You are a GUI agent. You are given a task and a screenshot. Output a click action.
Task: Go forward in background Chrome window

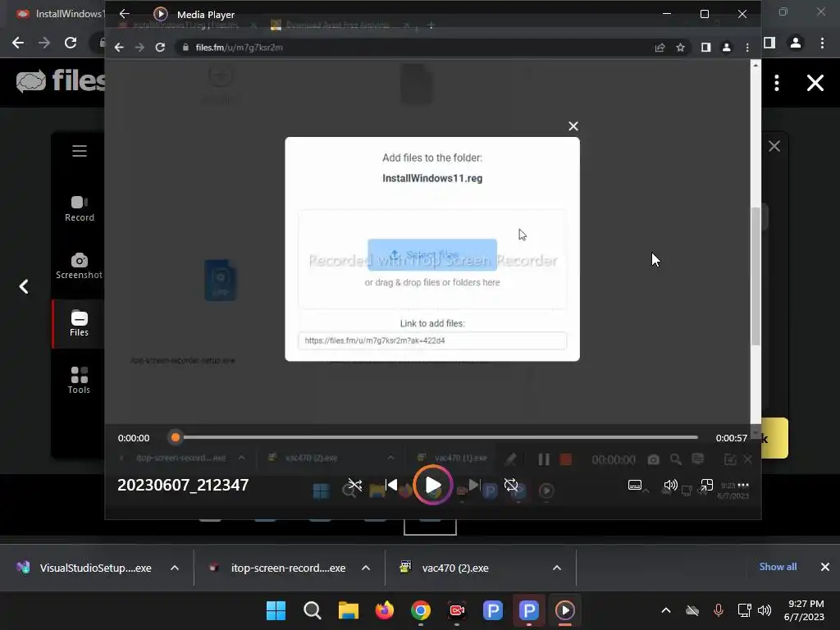(44, 43)
